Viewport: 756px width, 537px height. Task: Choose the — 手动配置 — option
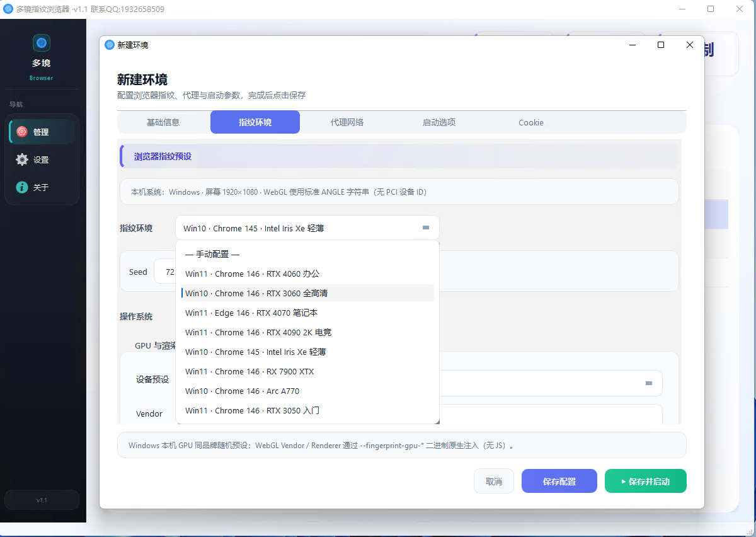307,254
